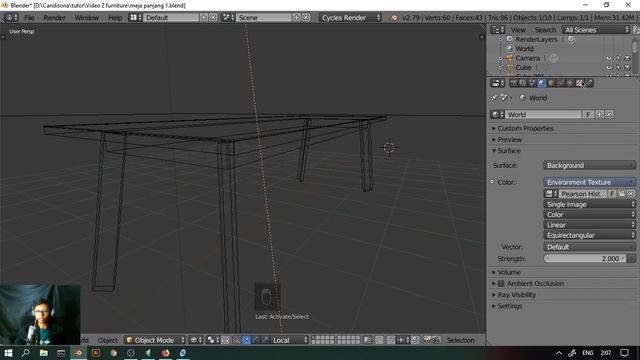Switch to World properties tab
This screenshot has height=360, width=640.
tap(542, 83)
